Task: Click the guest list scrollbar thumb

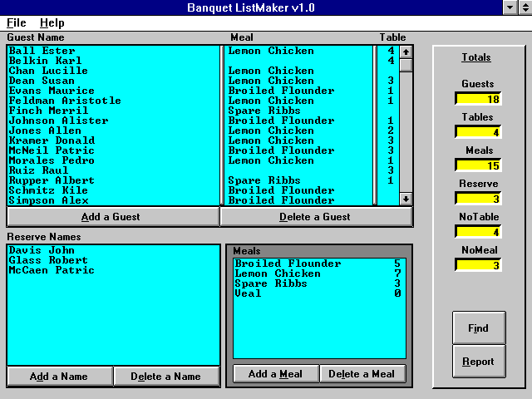Action: click(406, 65)
